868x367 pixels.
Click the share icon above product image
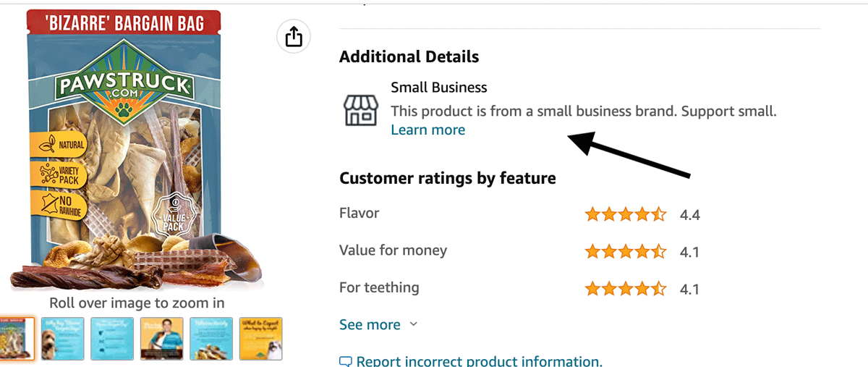tap(294, 37)
